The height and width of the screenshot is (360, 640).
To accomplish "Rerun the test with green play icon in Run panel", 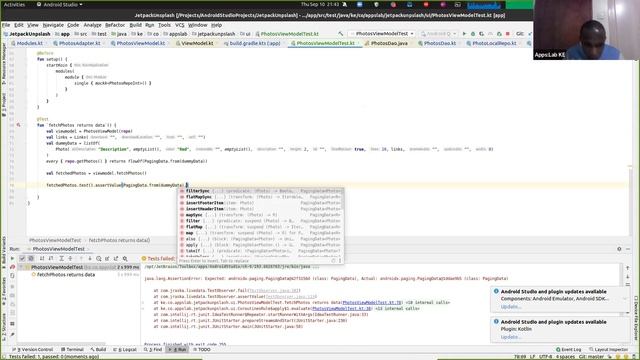I will [x=12, y=258].
